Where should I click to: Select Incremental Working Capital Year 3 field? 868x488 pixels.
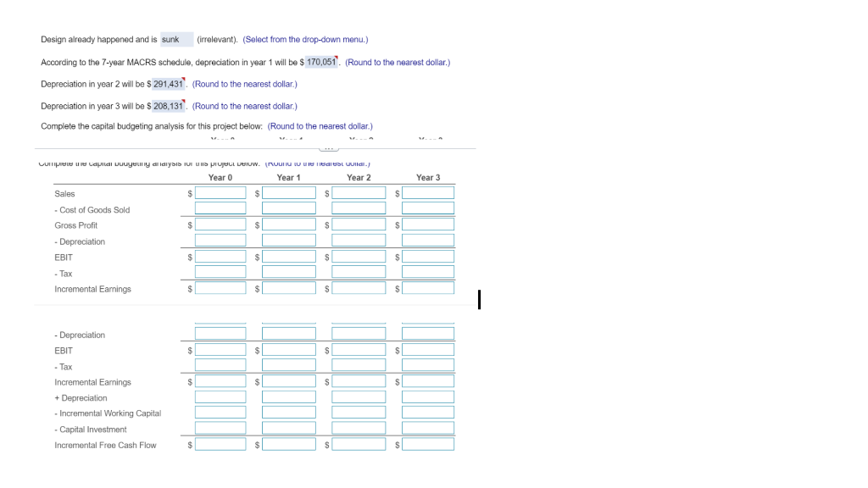coord(428,413)
